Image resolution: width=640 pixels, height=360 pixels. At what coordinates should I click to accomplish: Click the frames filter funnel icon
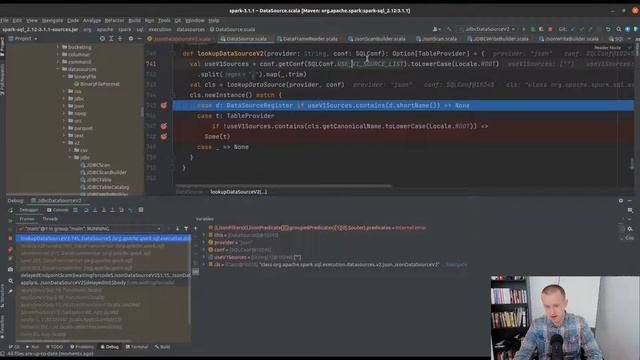point(186,229)
